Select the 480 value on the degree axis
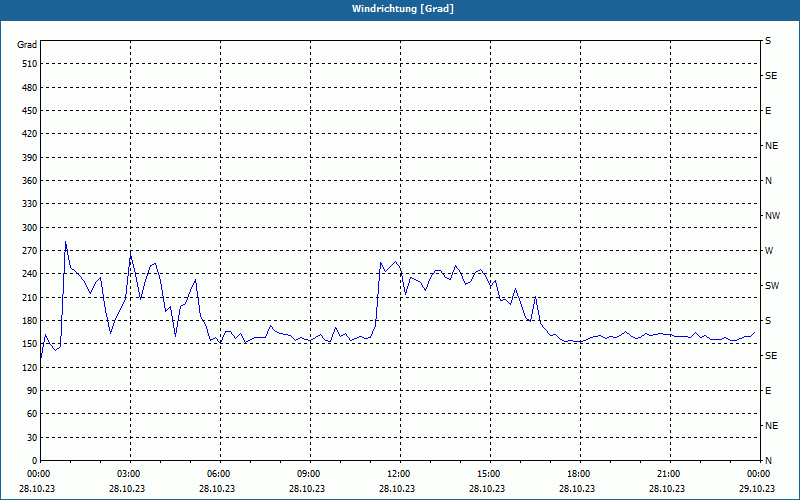800x500 pixels. pyautogui.click(x=30, y=87)
